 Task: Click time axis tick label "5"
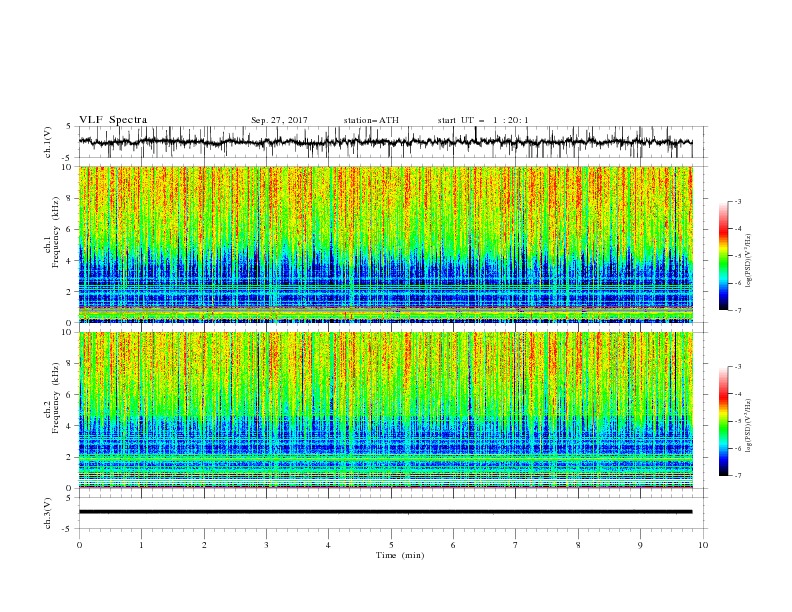pyautogui.click(x=391, y=545)
